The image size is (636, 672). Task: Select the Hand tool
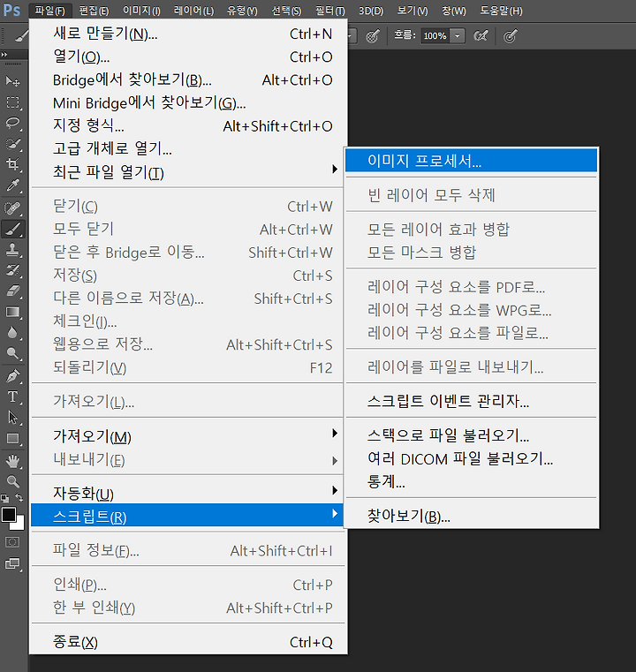[x=13, y=462]
